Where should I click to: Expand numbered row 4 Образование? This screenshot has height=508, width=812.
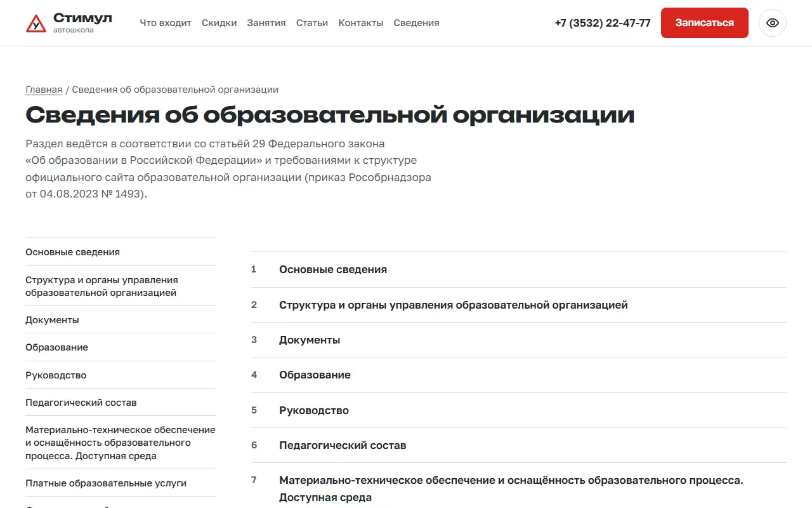coord(519,375)
